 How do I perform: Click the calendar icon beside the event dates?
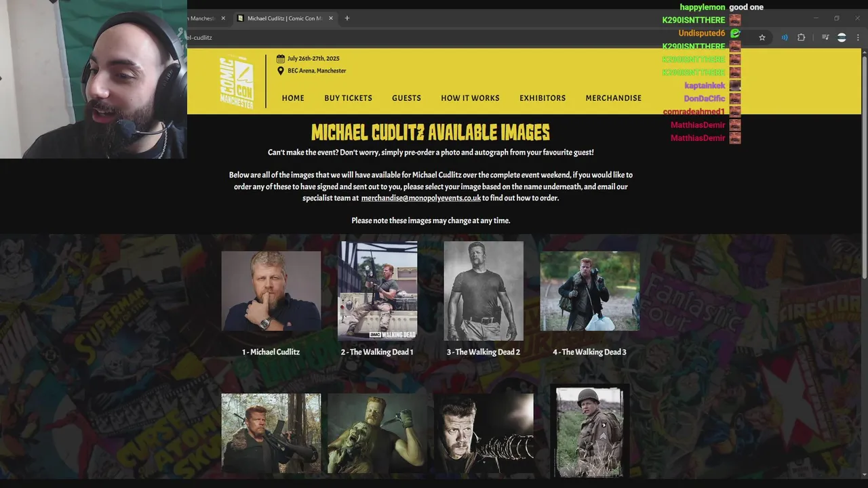281,58
